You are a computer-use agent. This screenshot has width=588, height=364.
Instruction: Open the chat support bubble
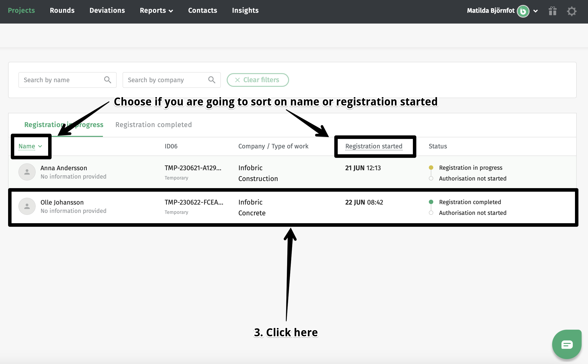(x=567, y=345)
